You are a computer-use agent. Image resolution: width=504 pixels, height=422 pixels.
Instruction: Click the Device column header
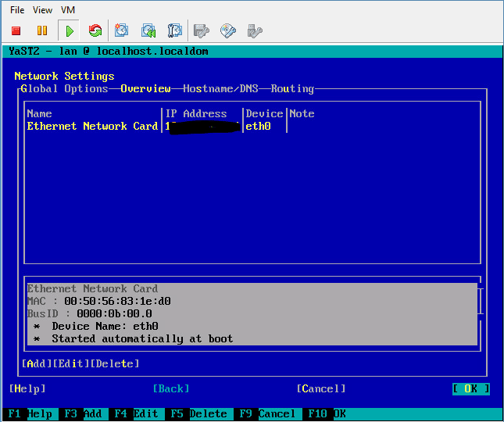tap(264, 113)
